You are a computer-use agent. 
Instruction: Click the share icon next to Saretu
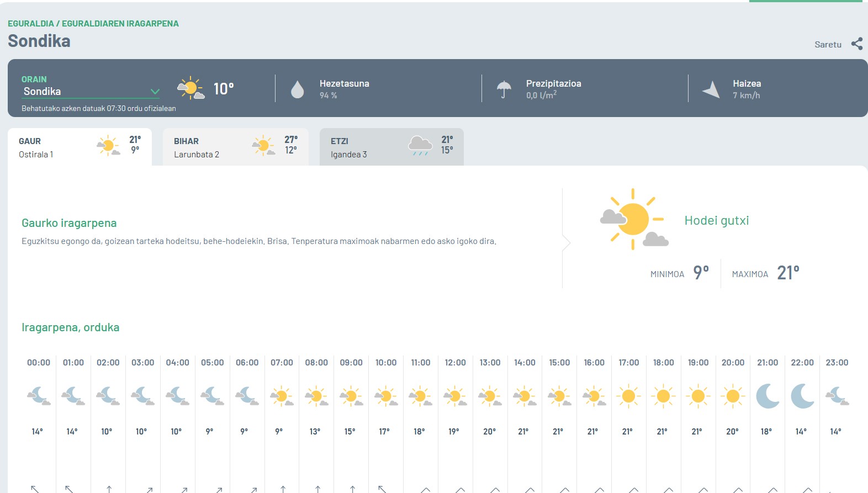856,44
